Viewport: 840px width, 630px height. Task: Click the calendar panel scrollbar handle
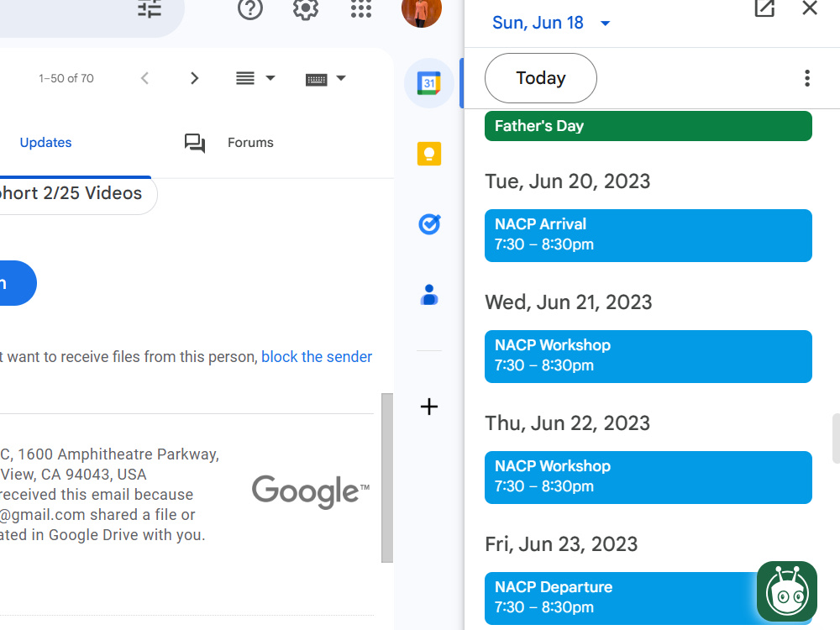[836, 438]
